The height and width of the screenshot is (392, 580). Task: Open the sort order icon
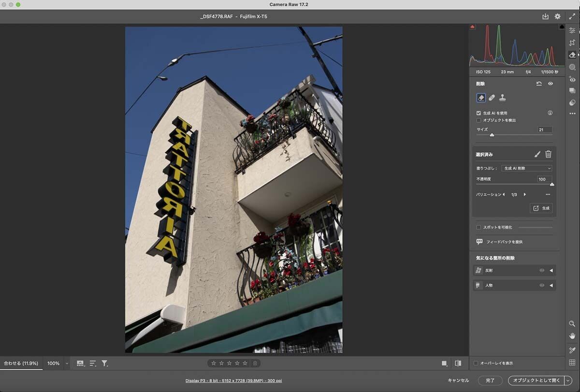[93, 363]
